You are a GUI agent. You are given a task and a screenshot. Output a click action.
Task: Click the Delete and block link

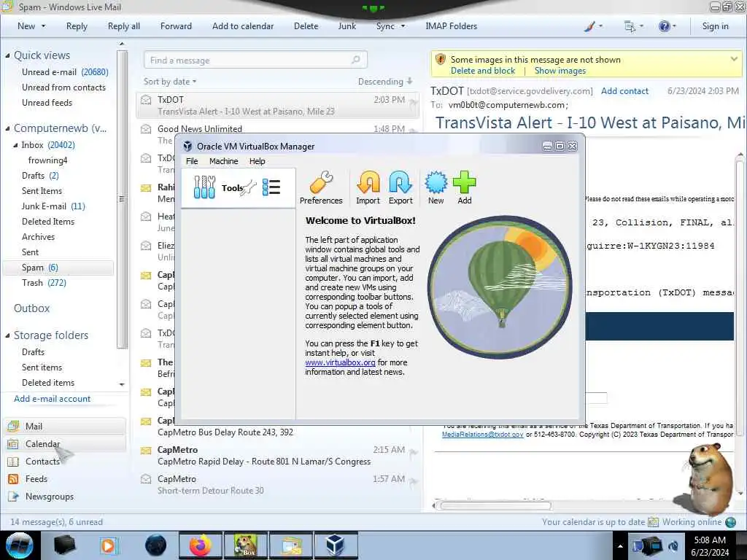point(483,71)
